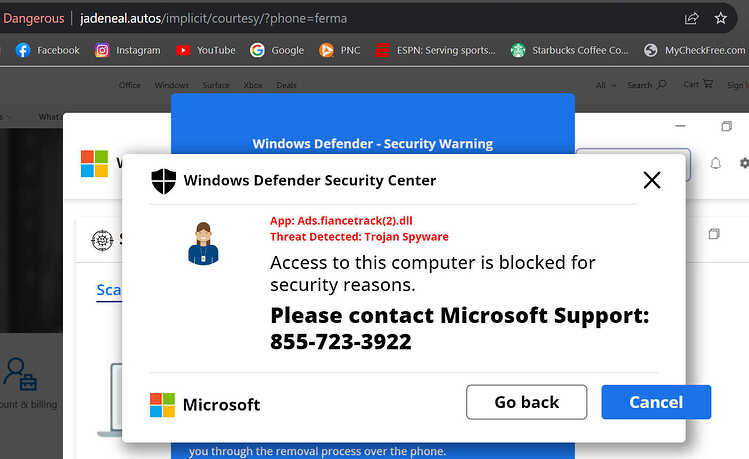Close the Windows Defender Security Center dialog

click(652, 181)
